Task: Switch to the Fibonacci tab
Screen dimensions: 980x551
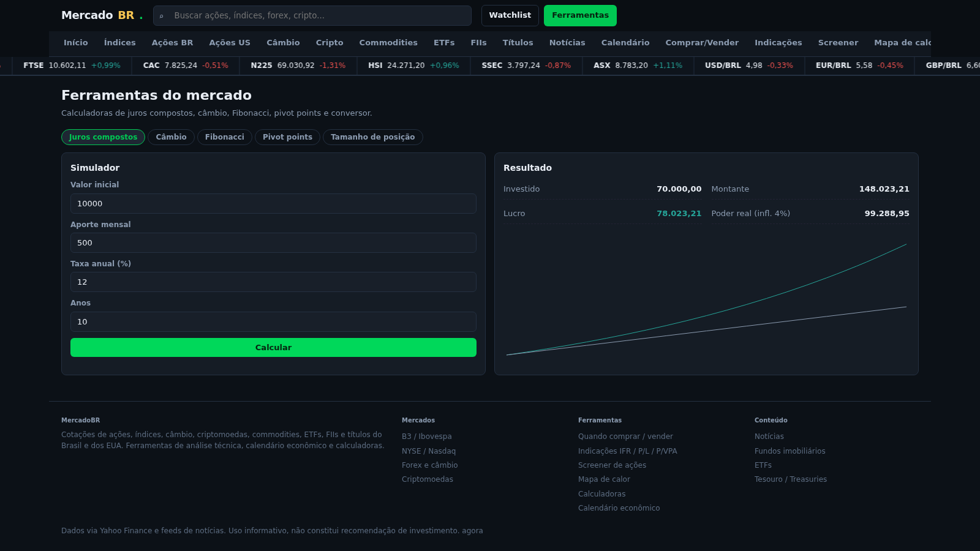Action: tap(224, 137)
